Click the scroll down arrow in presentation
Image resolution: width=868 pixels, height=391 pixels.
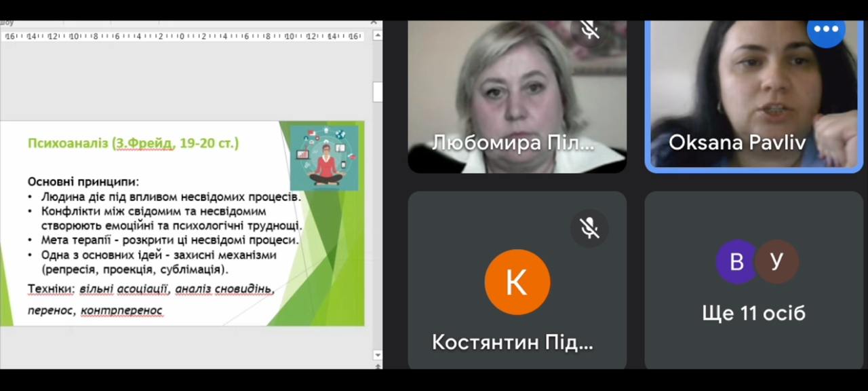tap(377, 355)
